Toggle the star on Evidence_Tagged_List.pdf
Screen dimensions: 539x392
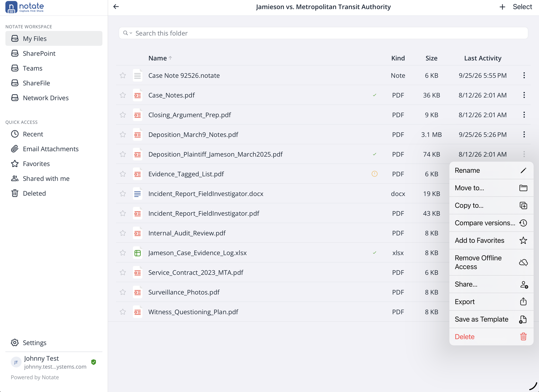pos(123,174)
